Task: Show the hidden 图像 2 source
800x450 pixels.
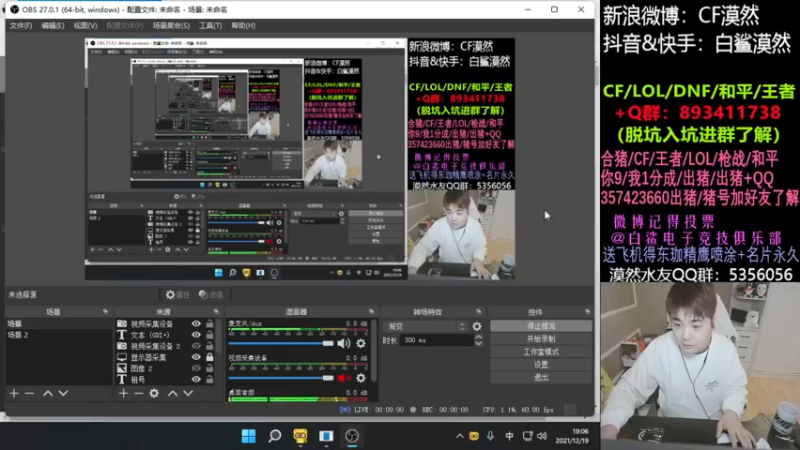Action: coord(196,368)
